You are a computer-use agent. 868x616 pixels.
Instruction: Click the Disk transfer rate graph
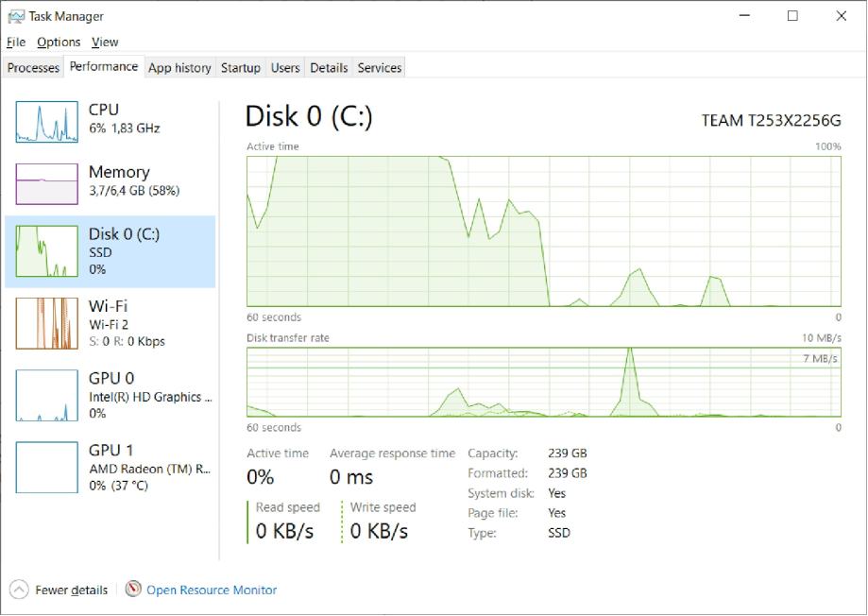(x=543, y=382)
